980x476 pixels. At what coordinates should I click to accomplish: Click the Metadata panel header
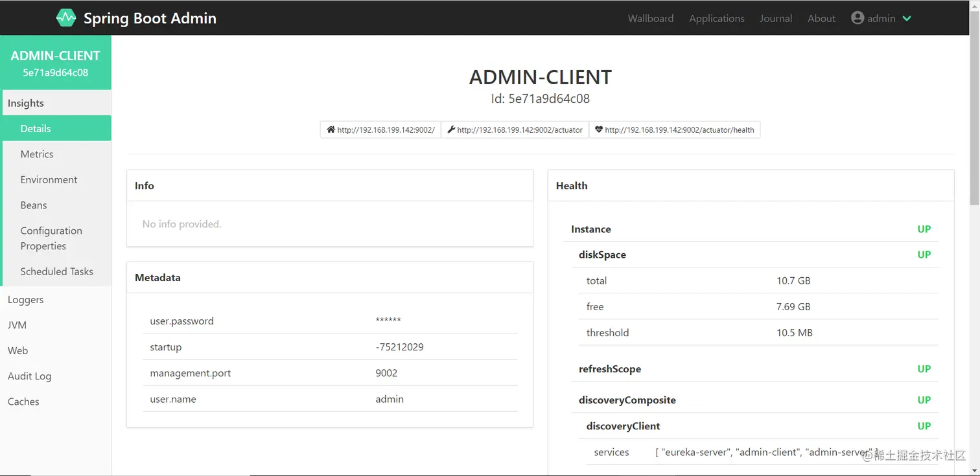pyautogui.click(x=330, y=278)
